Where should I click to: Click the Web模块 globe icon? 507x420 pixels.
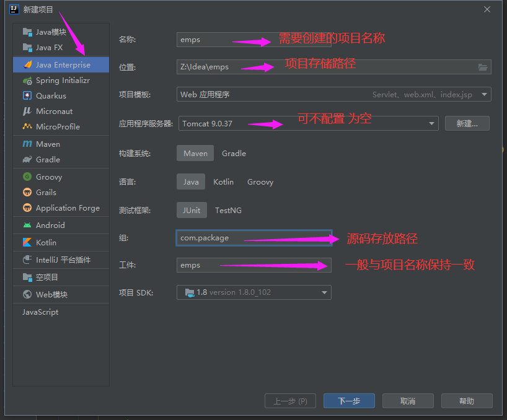pyautogui.click(x=27, y=294)
